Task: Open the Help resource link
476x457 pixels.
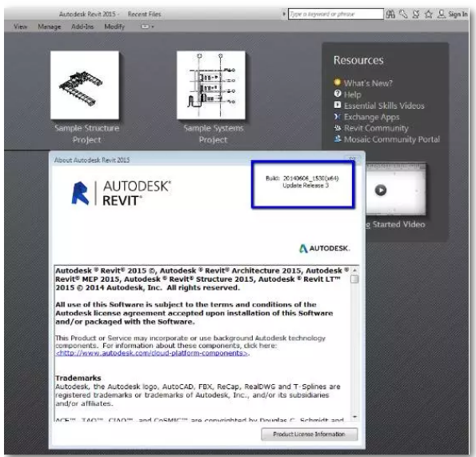Action: tap(353, 94)
